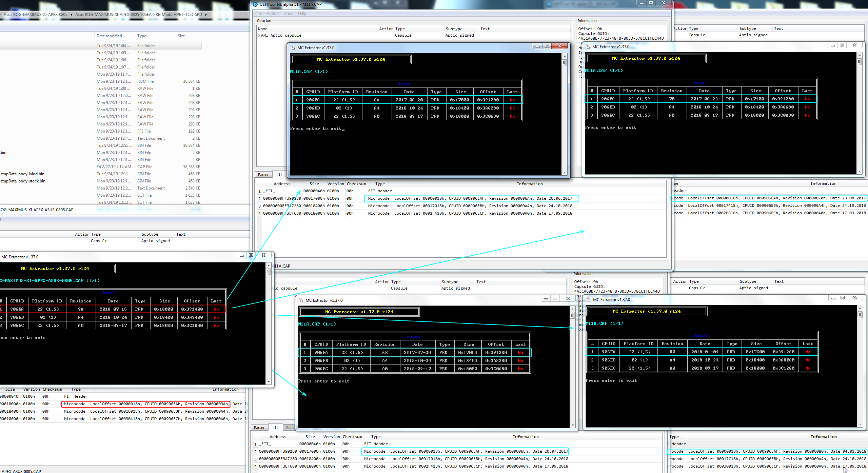Open the Help menu in UEFITool
The width and height of the screenshot is (868, 473).
[x=302, y=13]
